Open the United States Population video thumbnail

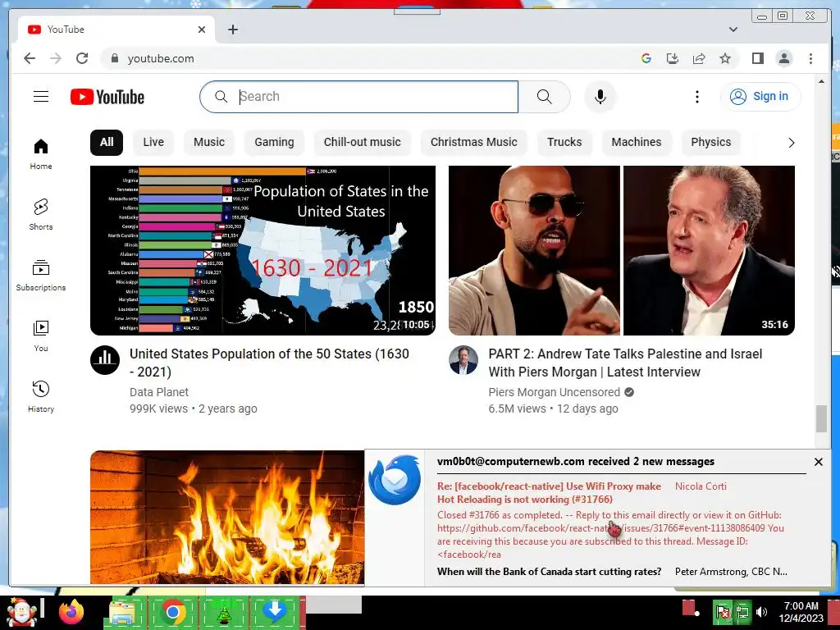point(262,250)
